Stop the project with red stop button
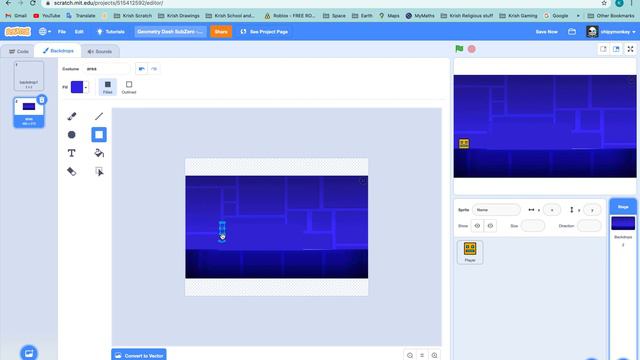This screenshot has width=640, height=360. (471, 49)
